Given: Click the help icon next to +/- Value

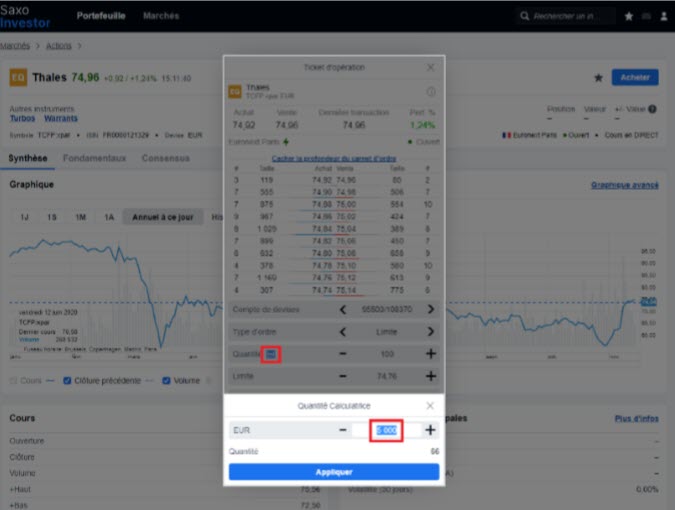Looking at the screenshot, I should (652, 109).
